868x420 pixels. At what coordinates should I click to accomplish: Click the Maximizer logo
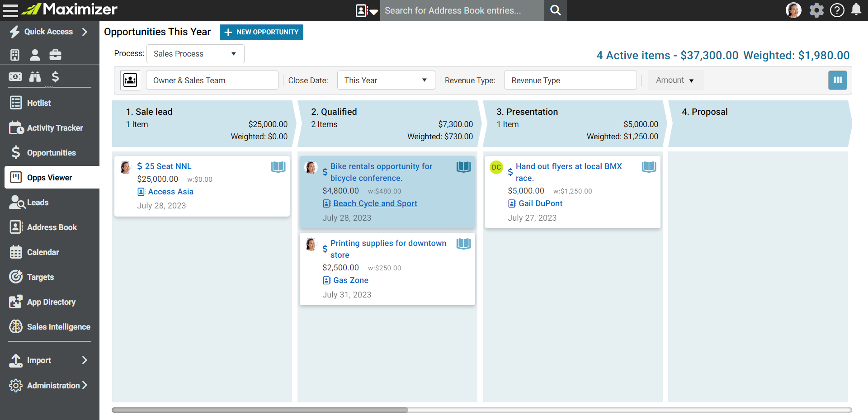point(70,9)
